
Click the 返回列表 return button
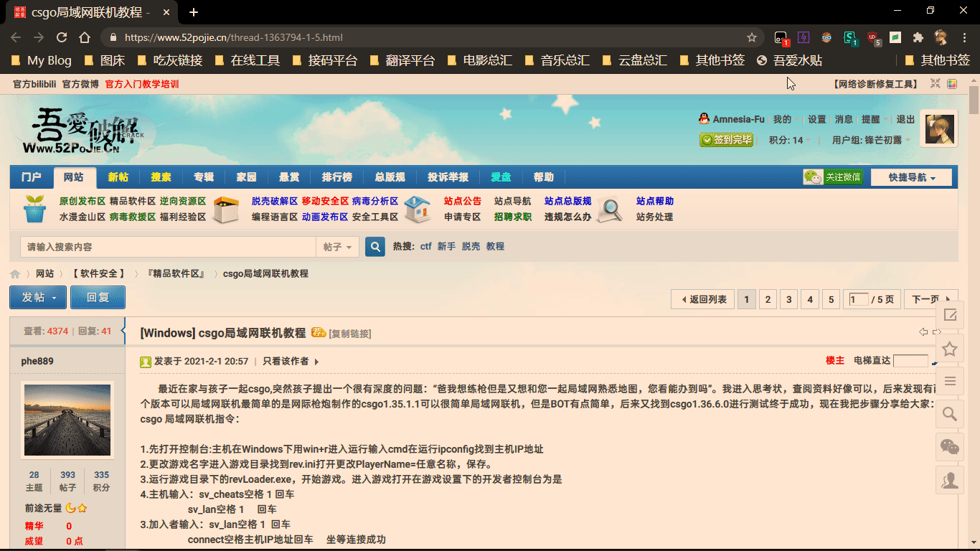702,299
